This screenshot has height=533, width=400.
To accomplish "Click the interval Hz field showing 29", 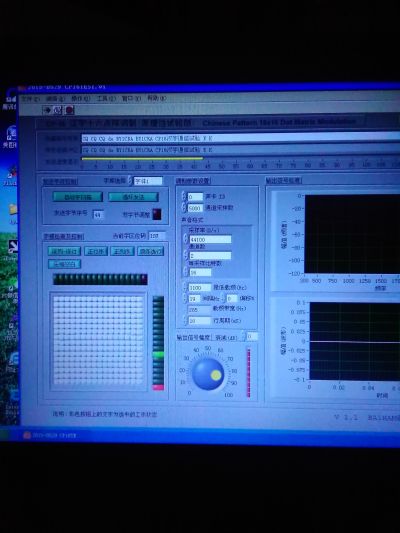I will pyautogui.click(x=194, y=298).
